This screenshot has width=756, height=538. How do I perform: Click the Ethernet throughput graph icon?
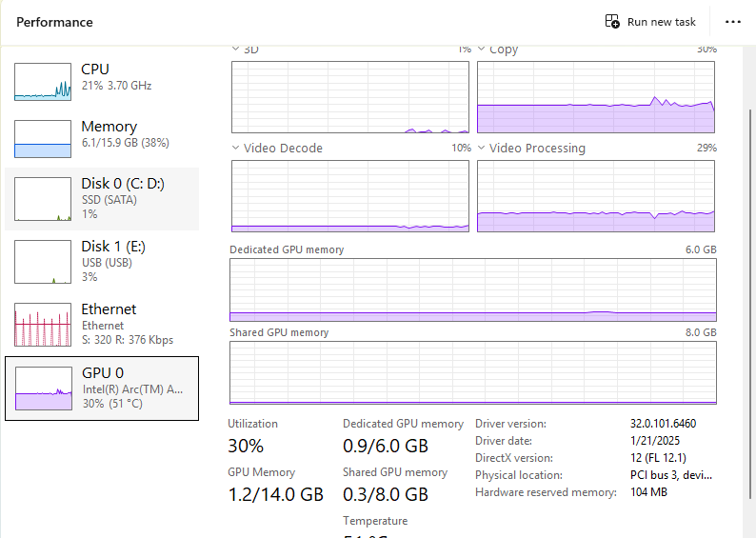click(x=43, y=325)
